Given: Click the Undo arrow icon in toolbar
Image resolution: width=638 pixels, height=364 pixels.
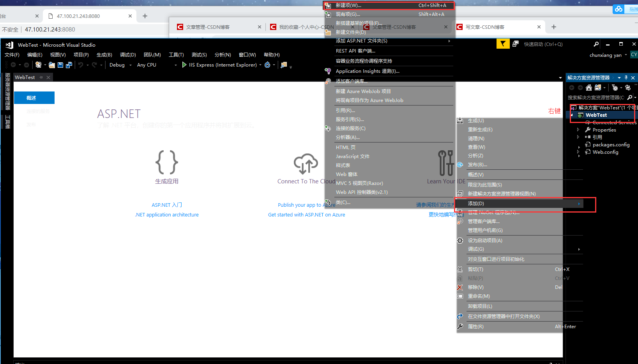Looking at the screenshot, I should (x=81, y=65).
